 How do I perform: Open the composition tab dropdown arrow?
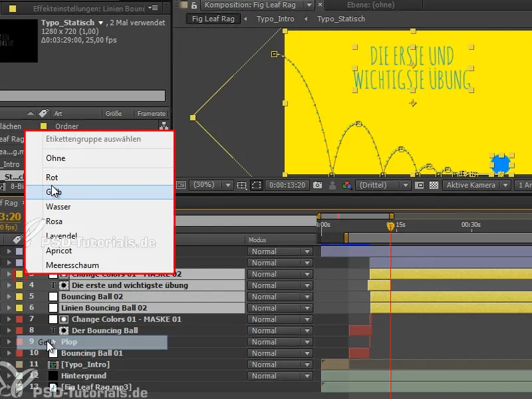click(x=309, y=5)
